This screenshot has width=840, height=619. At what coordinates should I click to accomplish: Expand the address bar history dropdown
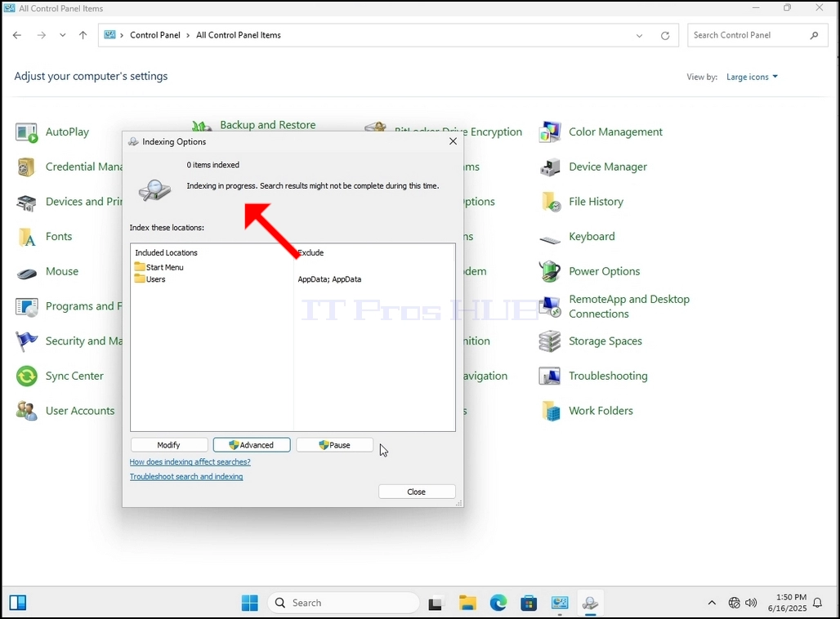click(639, 36)
